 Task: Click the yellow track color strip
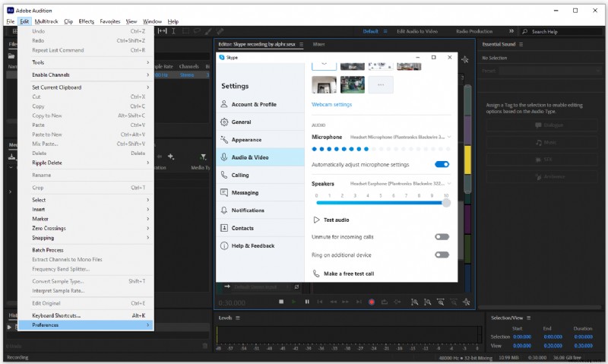[x=467, y=160]
